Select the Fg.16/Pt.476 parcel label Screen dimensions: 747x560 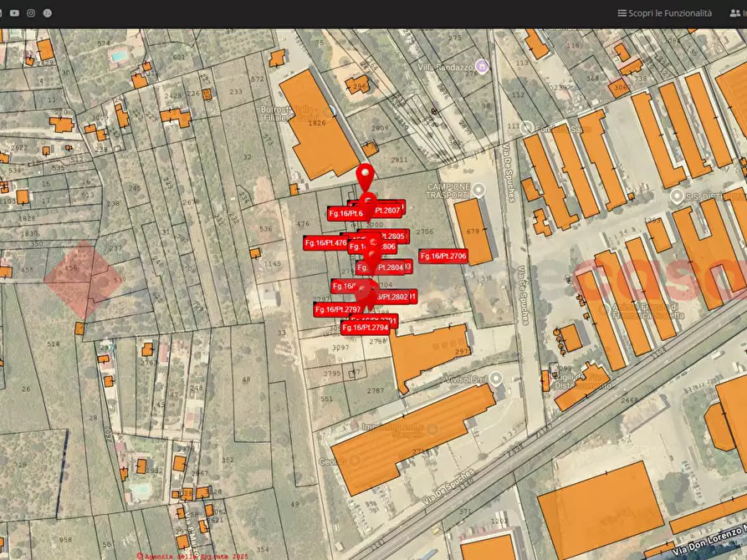[x=325, y=242]
